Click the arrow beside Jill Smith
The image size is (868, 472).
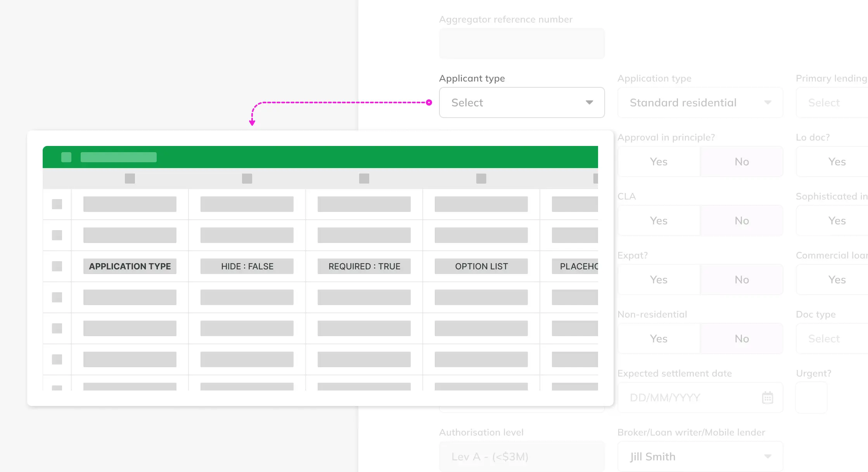click(768, 456)
